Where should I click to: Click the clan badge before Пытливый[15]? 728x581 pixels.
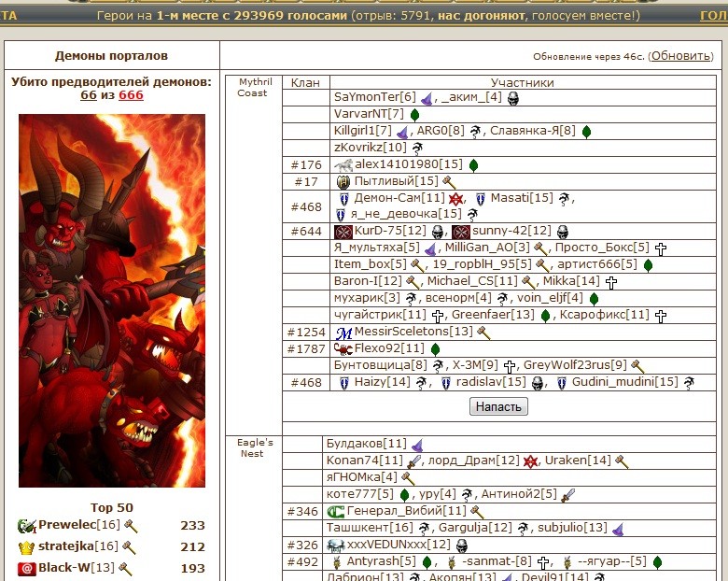[343, 182]
